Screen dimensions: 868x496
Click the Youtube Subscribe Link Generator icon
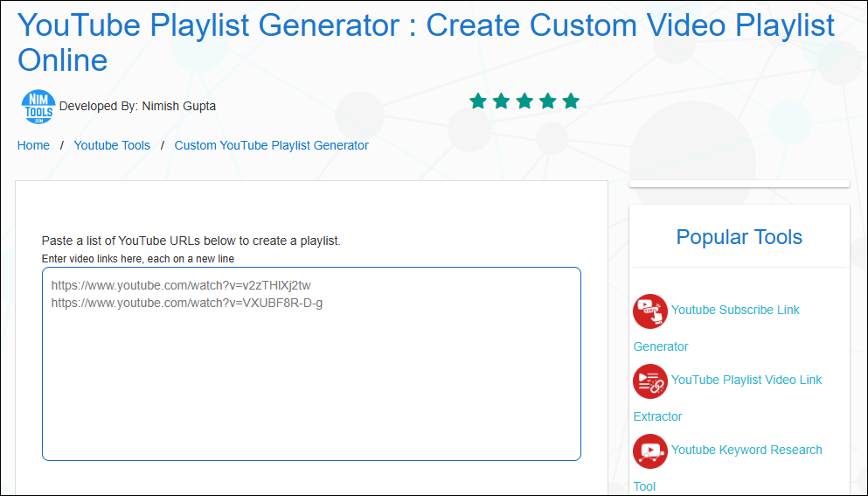pos(650,311)
